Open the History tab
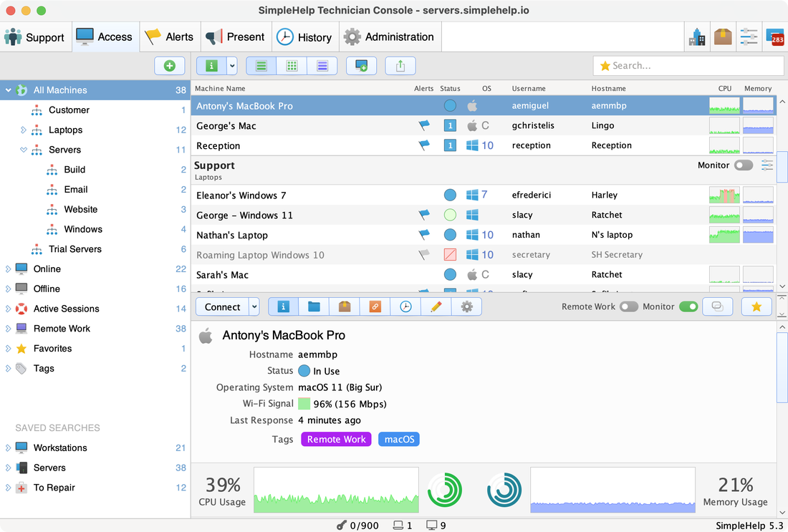 click(304, 37)
